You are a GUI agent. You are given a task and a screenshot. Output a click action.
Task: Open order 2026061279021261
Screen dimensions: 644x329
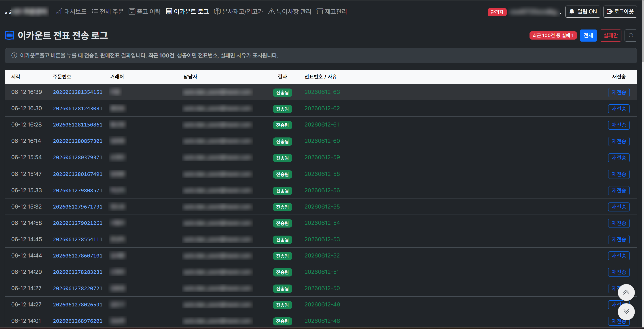point(78,223)
